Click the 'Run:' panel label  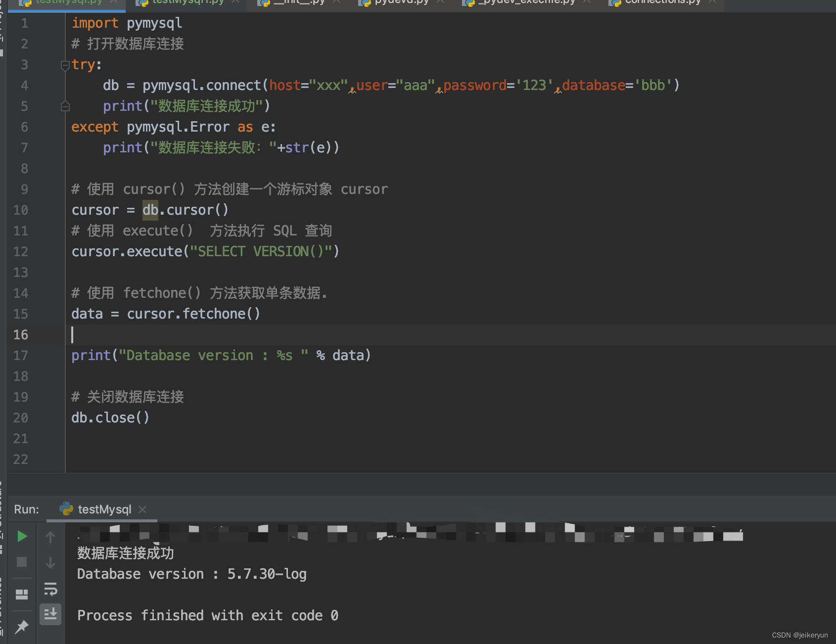26,509
